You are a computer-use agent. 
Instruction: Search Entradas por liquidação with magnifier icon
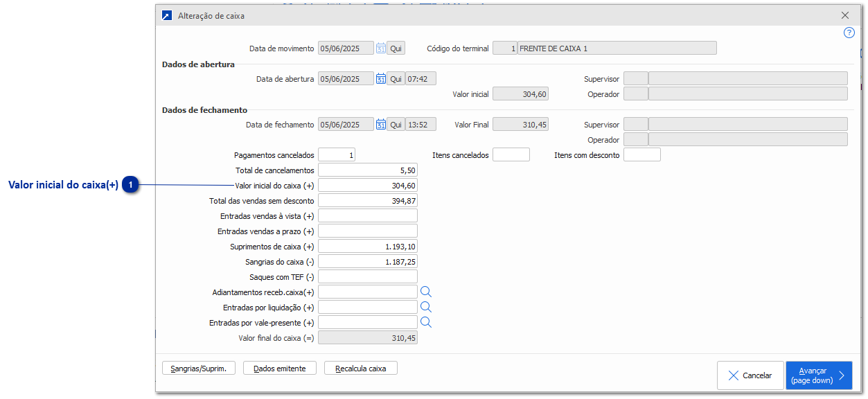(x=426, y=308)
